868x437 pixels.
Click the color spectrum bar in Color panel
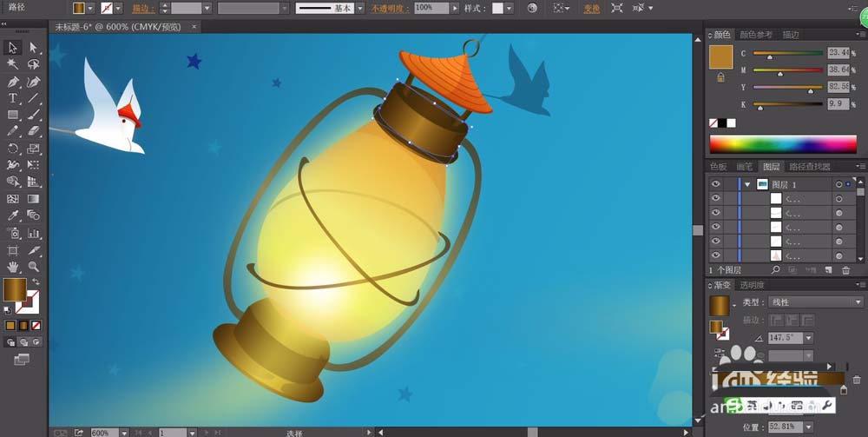pos(783,144)
